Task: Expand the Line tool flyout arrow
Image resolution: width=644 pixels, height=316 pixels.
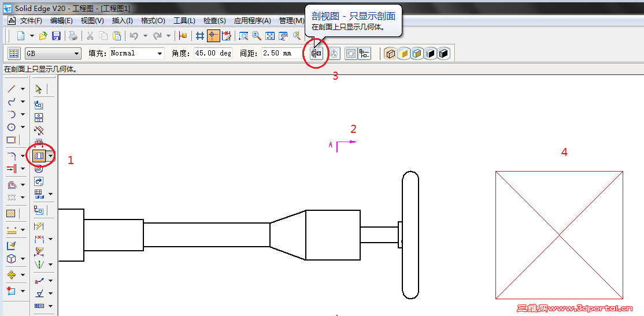Action: 23,89
